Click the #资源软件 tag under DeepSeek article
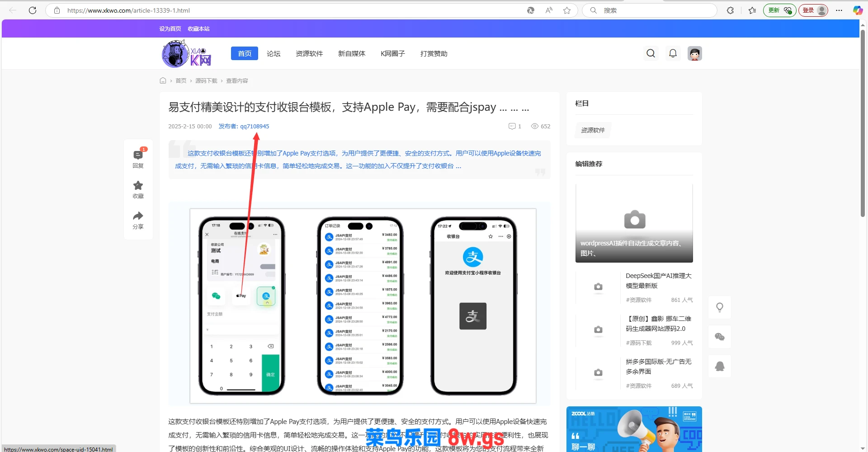This screenshot has height=452, width=868. (638, 300)
